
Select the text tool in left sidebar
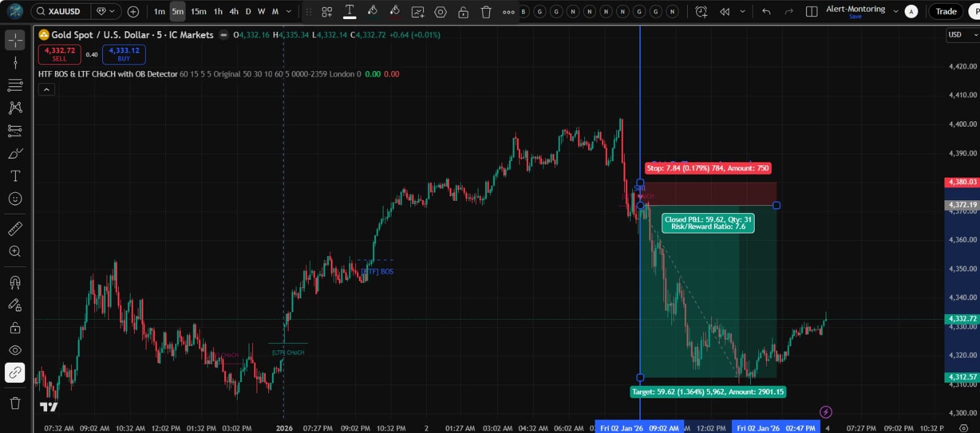[x=15, y=176]
